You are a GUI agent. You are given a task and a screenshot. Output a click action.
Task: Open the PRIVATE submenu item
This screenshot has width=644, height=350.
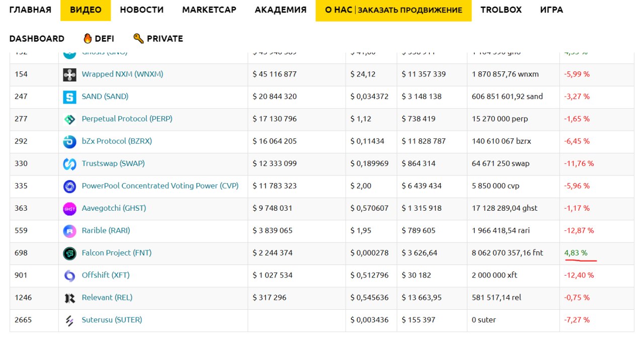coord(165,39)
